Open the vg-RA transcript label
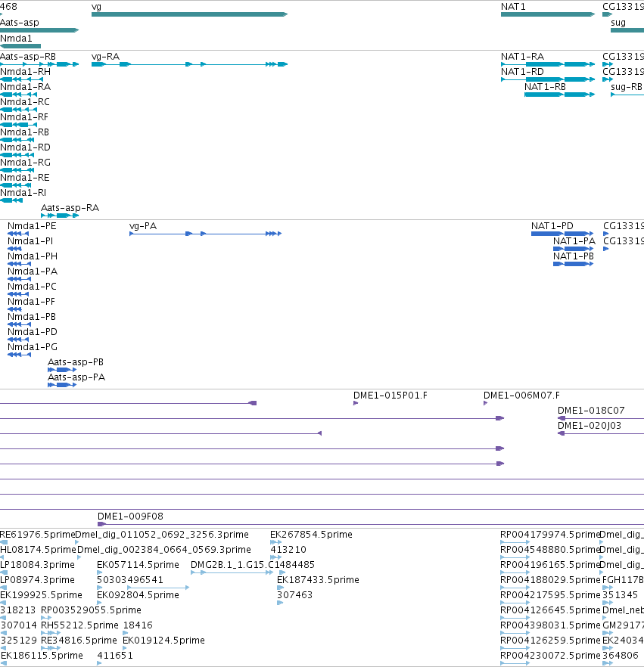Viewport: 644px width, 667px height. (x=105, y=57)
